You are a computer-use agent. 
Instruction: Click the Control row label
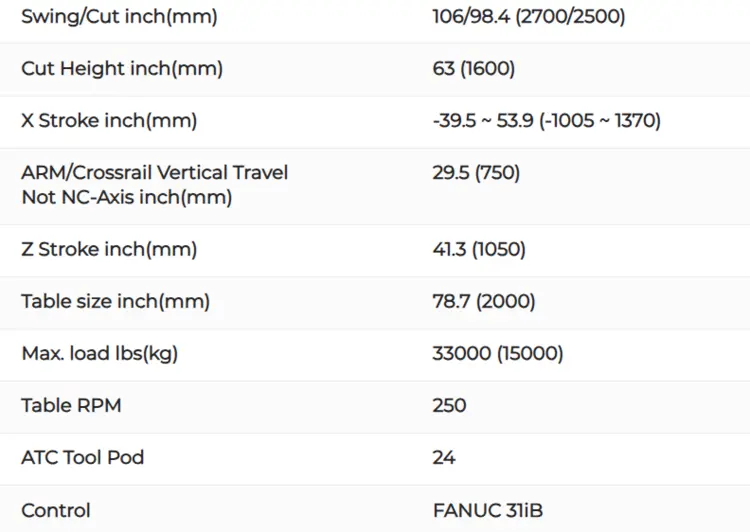tap(56, 510)
